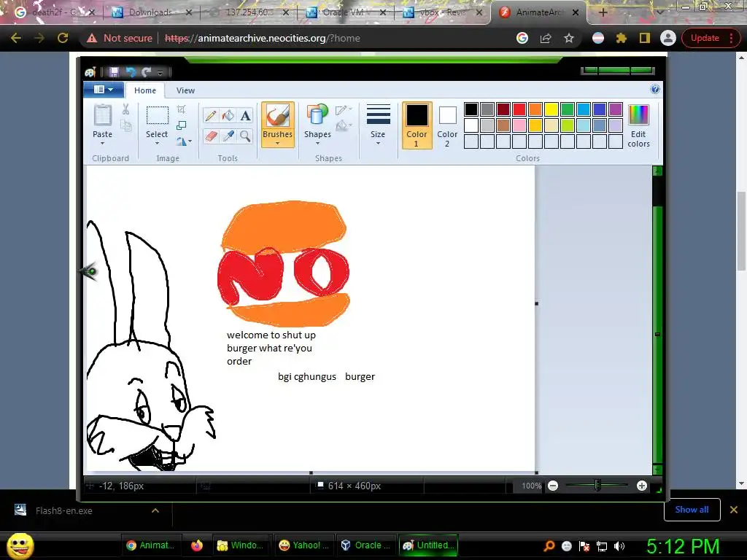Click the Resize icon in Image group
The width and height of the screenshot is (747, 560).
(x=181, y=125)
